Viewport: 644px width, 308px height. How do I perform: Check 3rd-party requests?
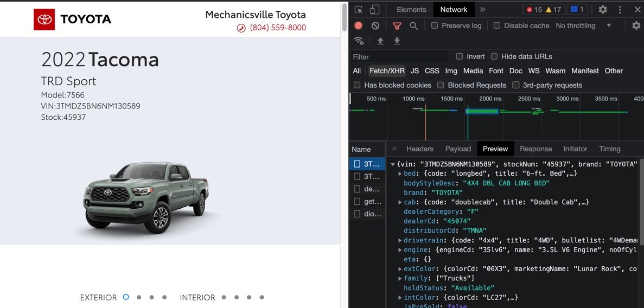pos(516,85)
